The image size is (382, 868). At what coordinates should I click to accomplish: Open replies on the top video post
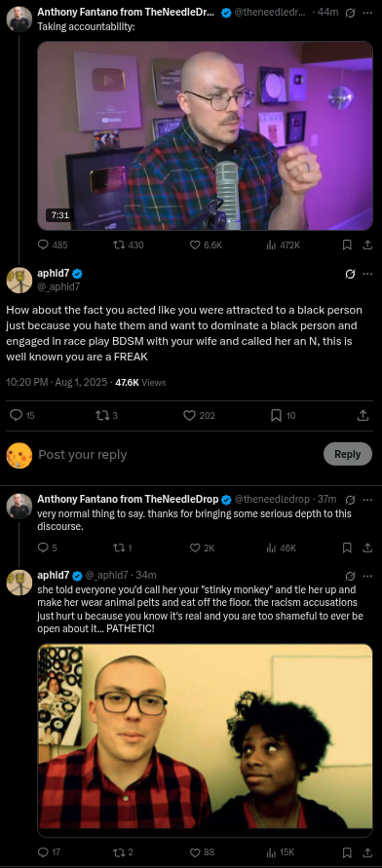pos(52,245)
